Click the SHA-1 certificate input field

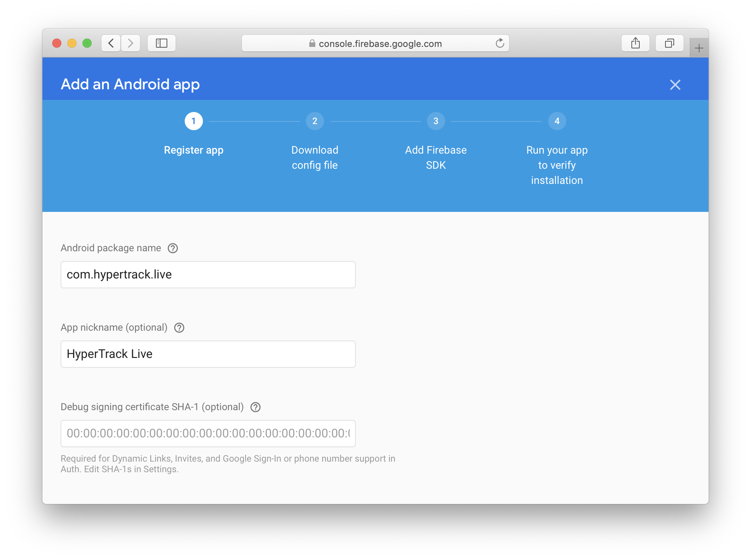pos(208,434)
